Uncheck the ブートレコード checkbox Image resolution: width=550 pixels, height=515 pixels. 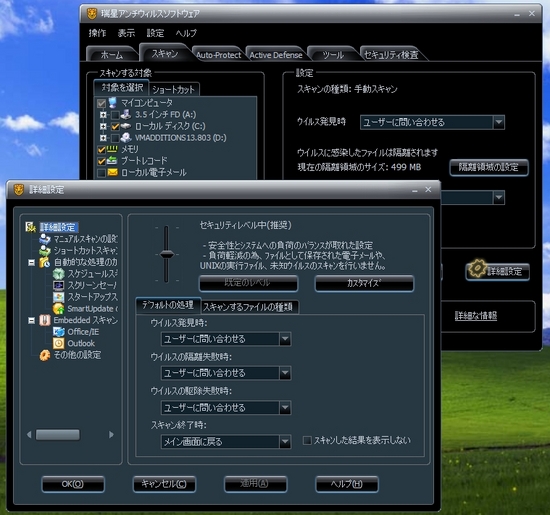point(101,161)
